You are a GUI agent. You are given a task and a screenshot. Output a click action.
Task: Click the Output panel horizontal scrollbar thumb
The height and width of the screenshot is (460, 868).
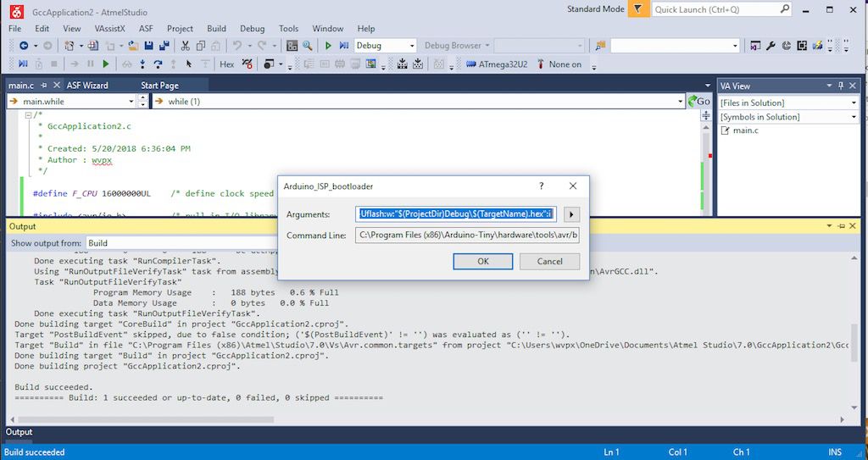[x=146, y=419]
